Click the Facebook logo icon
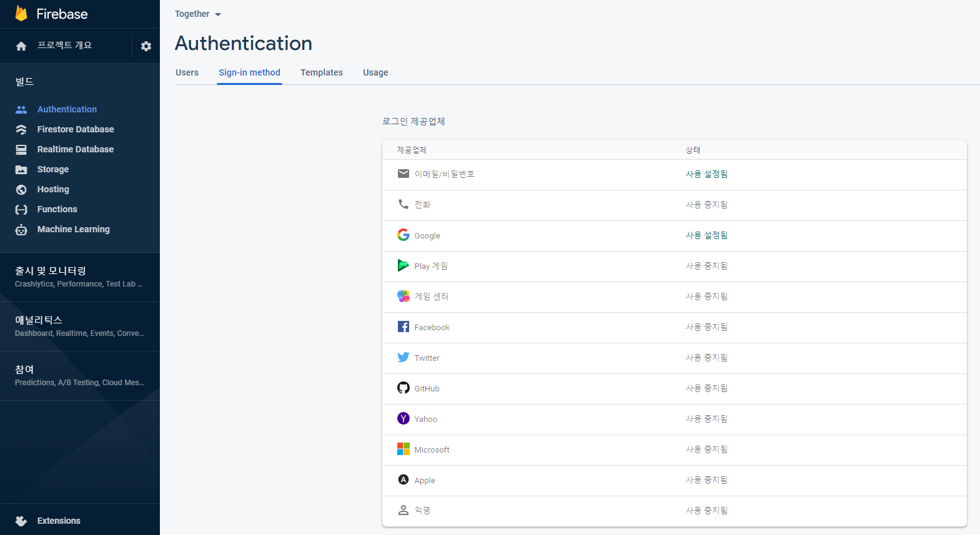This screenshot has width=980, height=535. pyautogui.click(x=403, y=326)
